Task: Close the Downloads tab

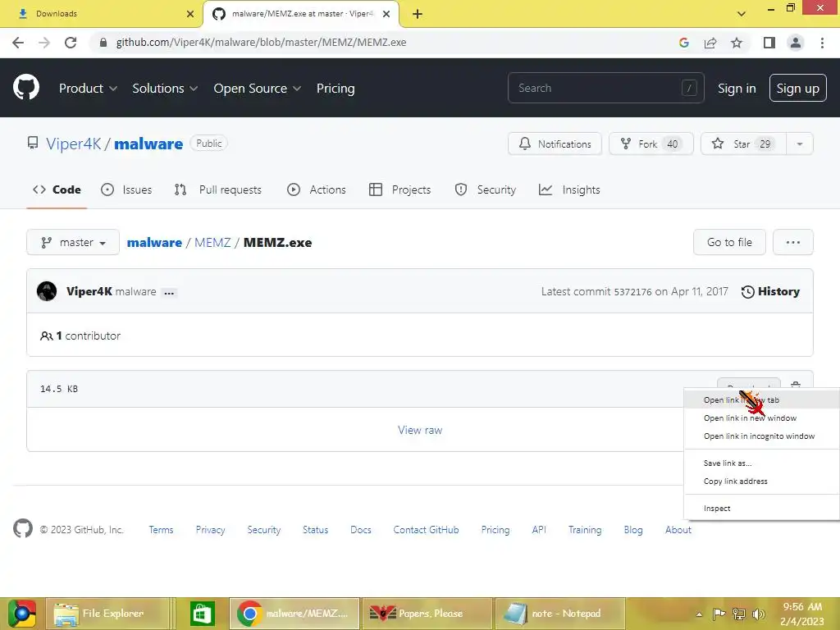Action: (190, 14)
